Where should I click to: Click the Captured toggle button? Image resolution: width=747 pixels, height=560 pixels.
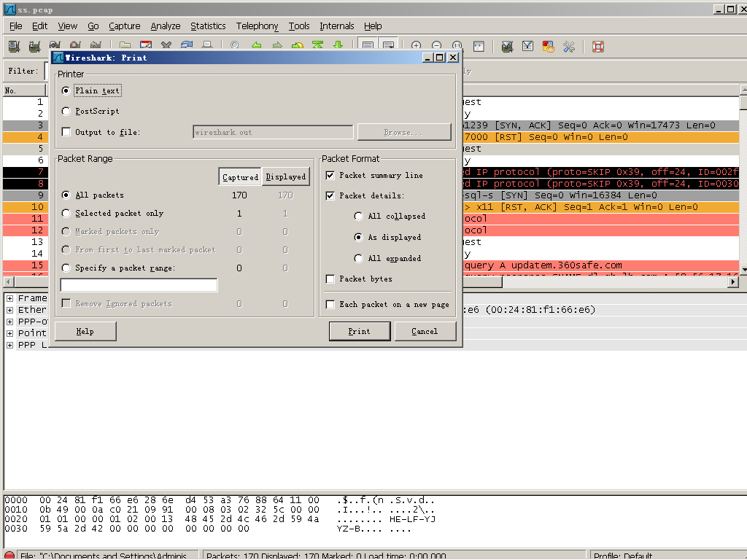240,176
